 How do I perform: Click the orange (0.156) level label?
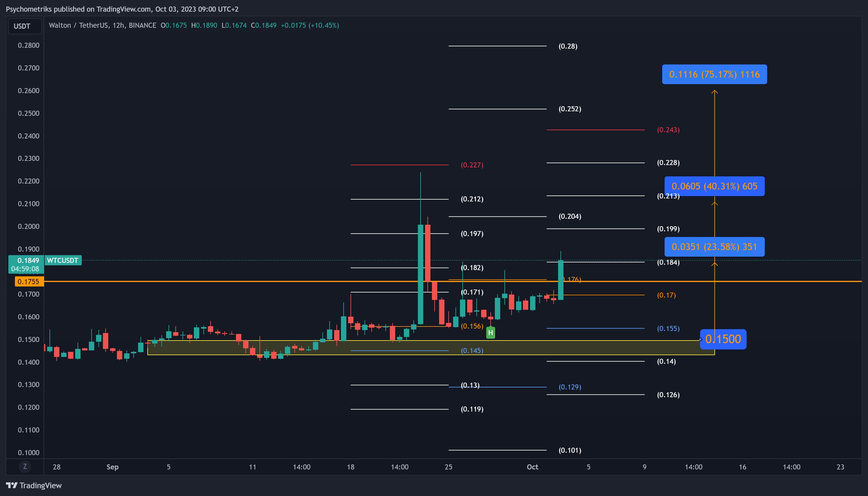[x=472, y=326]
